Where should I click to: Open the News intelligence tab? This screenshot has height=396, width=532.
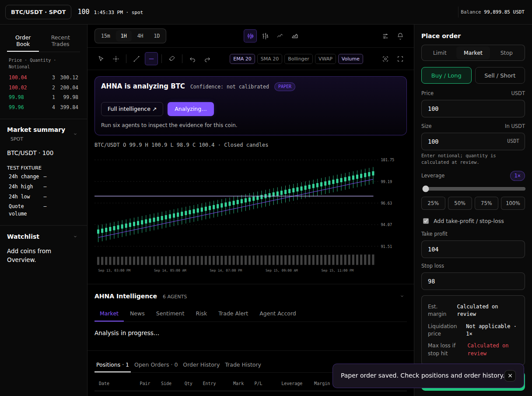[x=137, y=313]
